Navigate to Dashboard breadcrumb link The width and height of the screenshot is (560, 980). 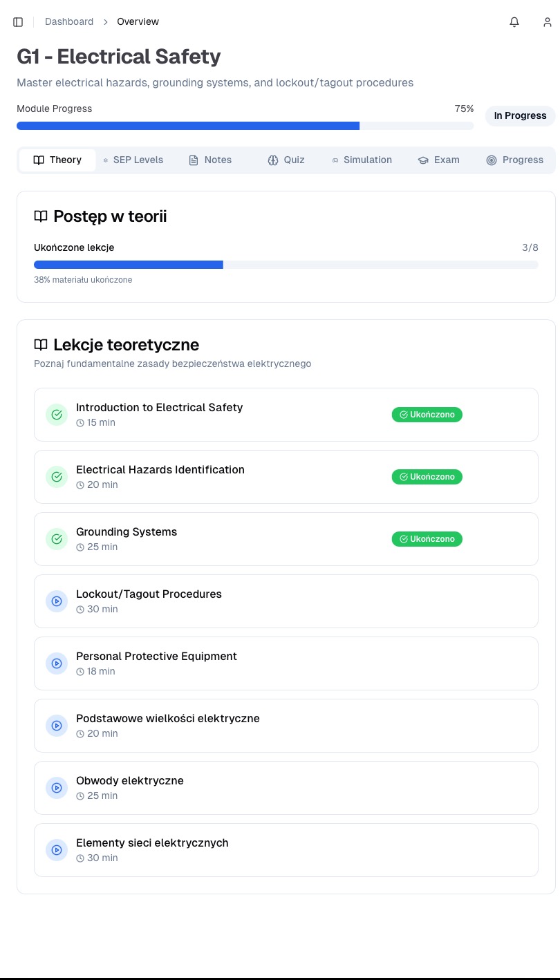(x=69, y=22)
